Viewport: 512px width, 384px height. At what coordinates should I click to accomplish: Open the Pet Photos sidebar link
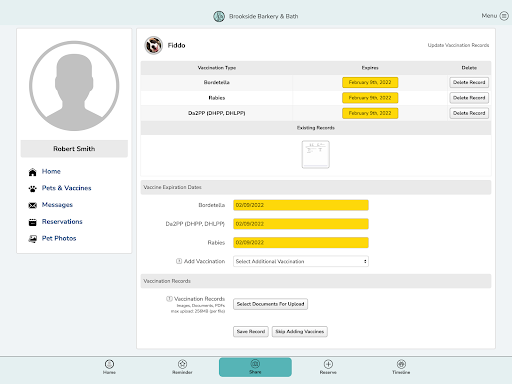click(59, 238)
